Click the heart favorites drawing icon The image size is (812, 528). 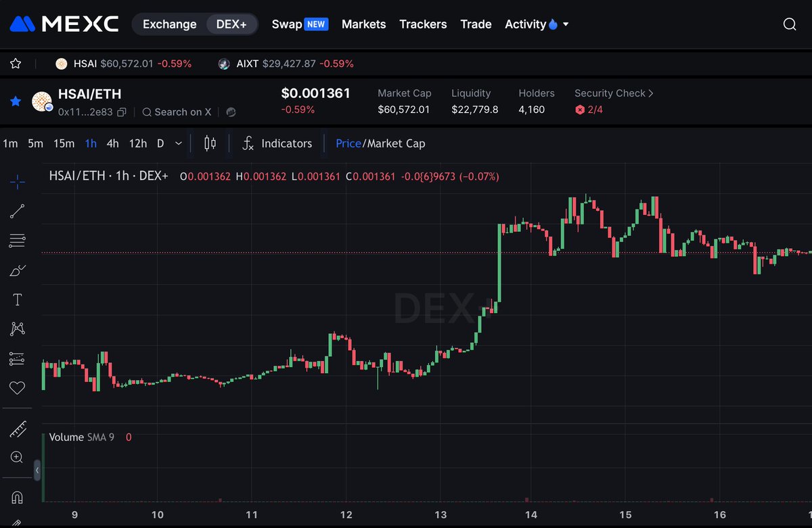(x=18, y=388)
